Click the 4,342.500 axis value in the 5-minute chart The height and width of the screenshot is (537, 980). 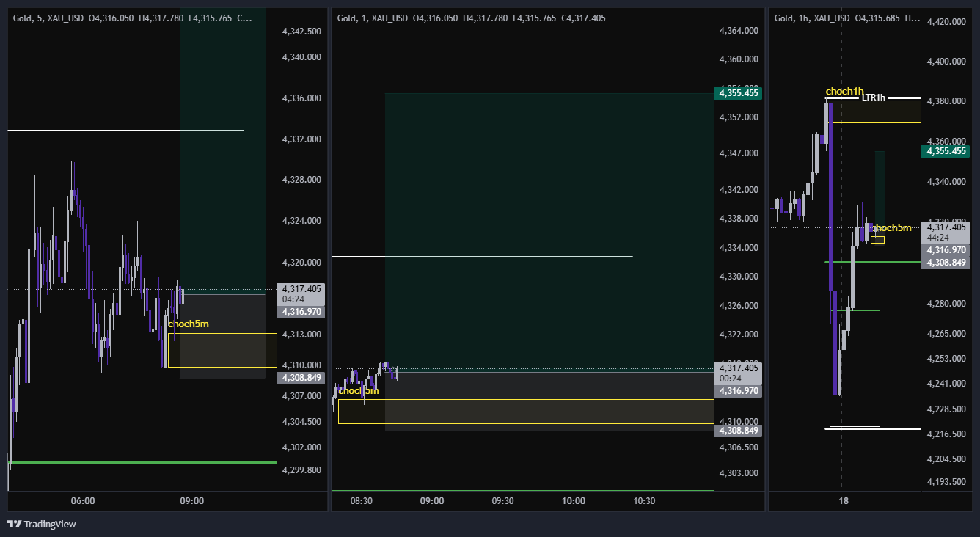(x=301, y=32)
